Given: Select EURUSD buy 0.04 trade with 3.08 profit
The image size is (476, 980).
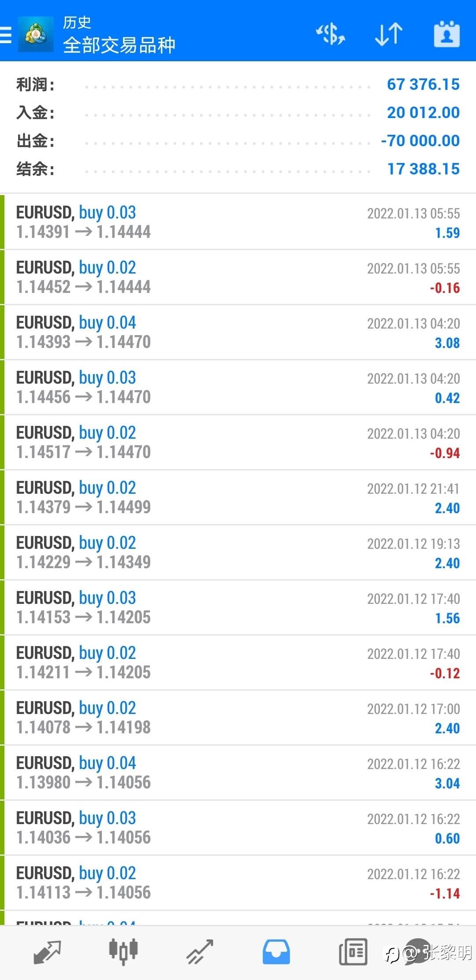Looking at the screenshot, I should (x=238, y=332).
